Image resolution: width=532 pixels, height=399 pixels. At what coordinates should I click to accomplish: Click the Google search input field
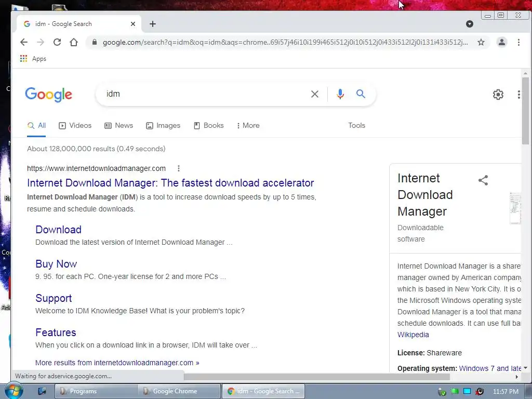(204, 94)
